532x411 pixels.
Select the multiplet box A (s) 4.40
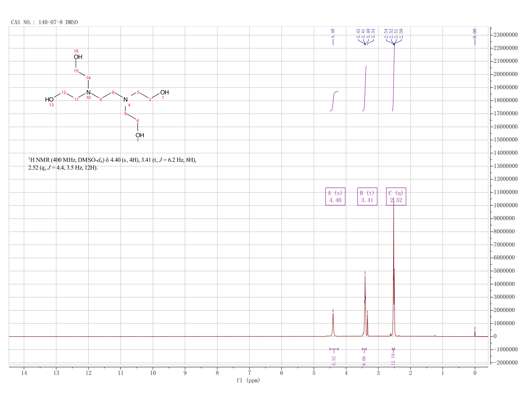click(x=335, y=197)
